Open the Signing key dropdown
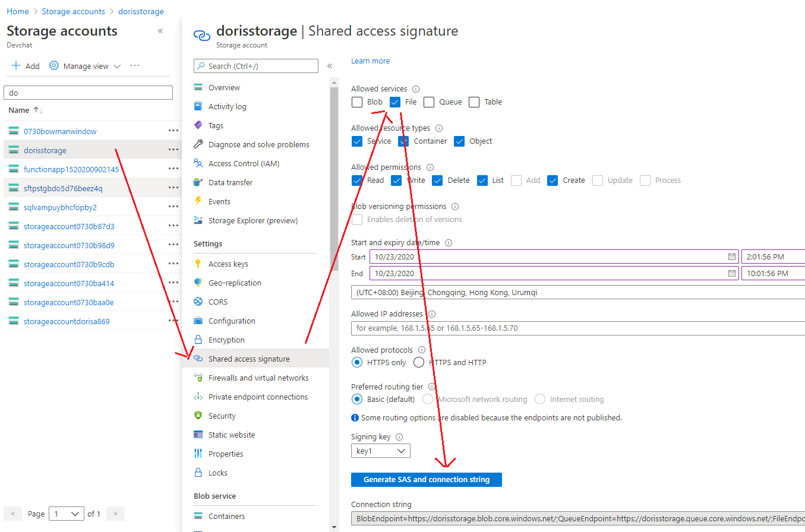This screenshot has height=532, width=805. pos(380,450)
